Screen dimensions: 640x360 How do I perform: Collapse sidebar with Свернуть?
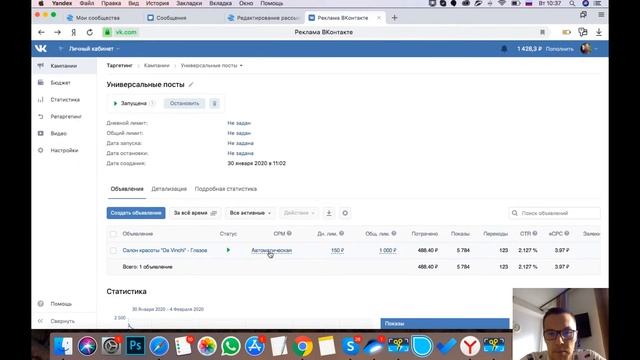[64, 321]
